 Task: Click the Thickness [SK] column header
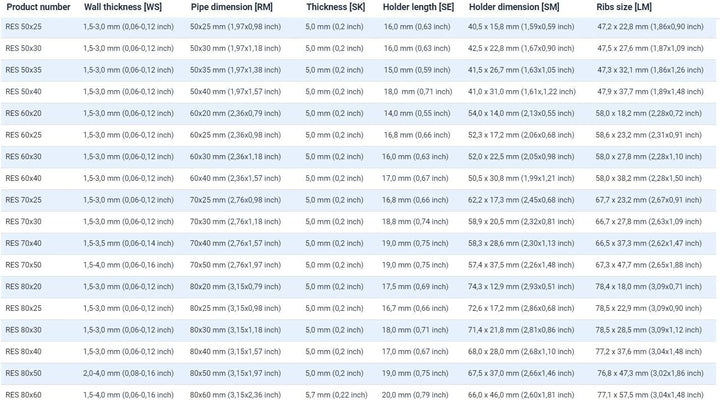(x=336, y=7)
